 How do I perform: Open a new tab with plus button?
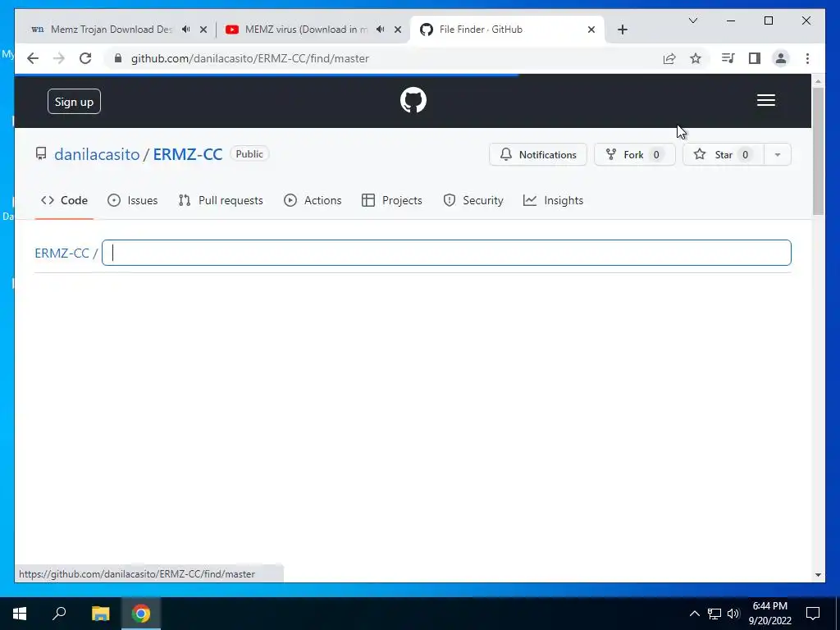(x=622, y=30)
